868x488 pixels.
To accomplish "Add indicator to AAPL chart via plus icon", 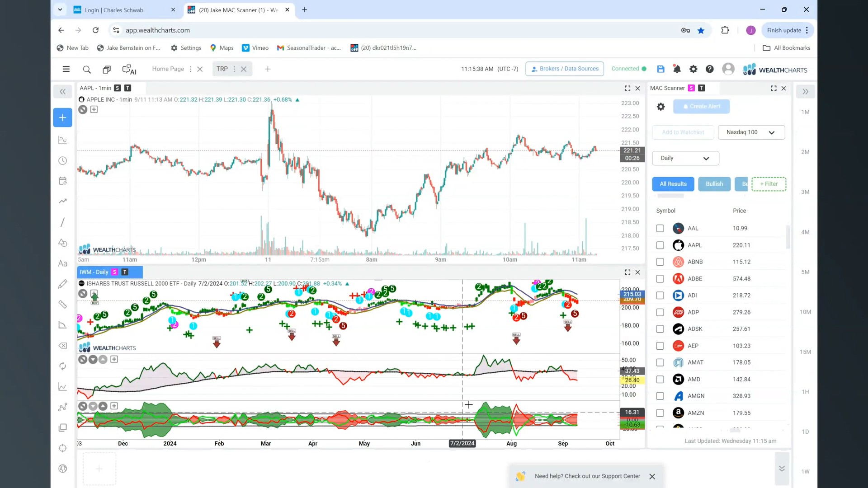I will point(94,109).
